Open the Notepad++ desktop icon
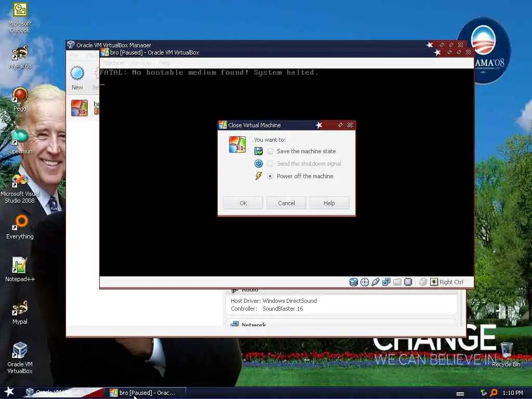This screenshot has width=532, height=399. point(20,270)
